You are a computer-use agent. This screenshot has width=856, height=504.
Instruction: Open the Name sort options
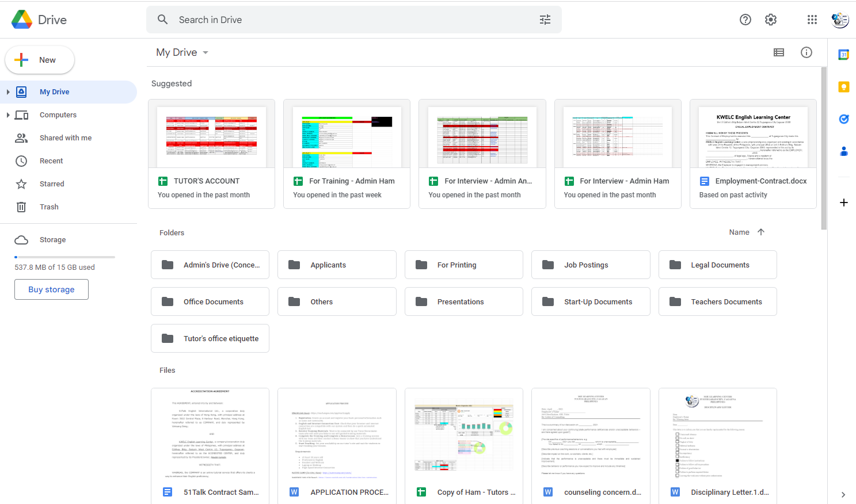point(739,232)
